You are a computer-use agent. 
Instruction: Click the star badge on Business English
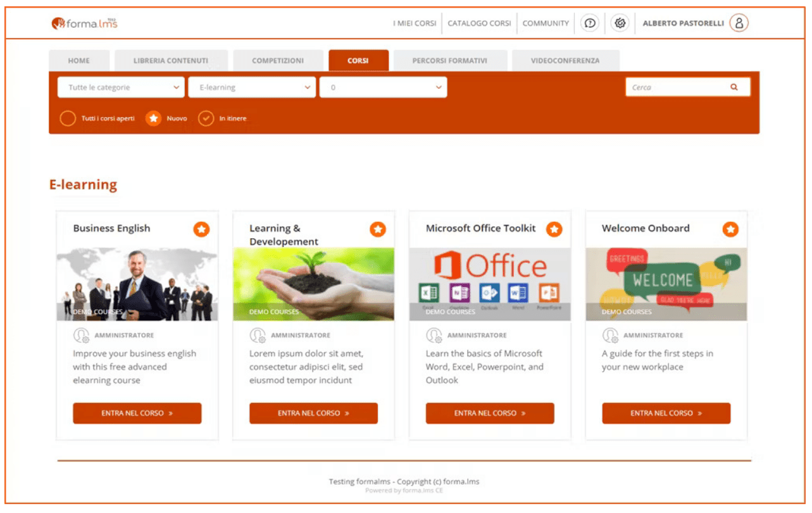click(x=201, y=229)
